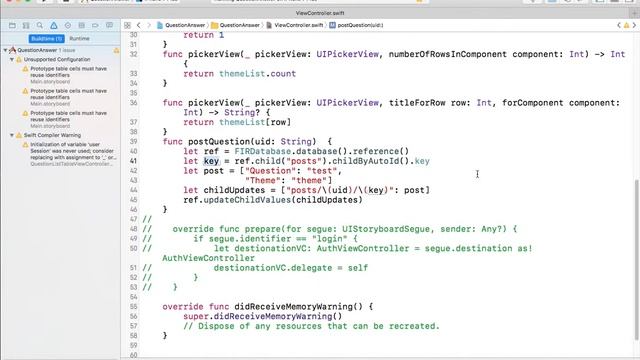Viewport: 640px width, 360px height.
Task: Select QuestionAnswer 1 issue row
Action: [46, 50]
